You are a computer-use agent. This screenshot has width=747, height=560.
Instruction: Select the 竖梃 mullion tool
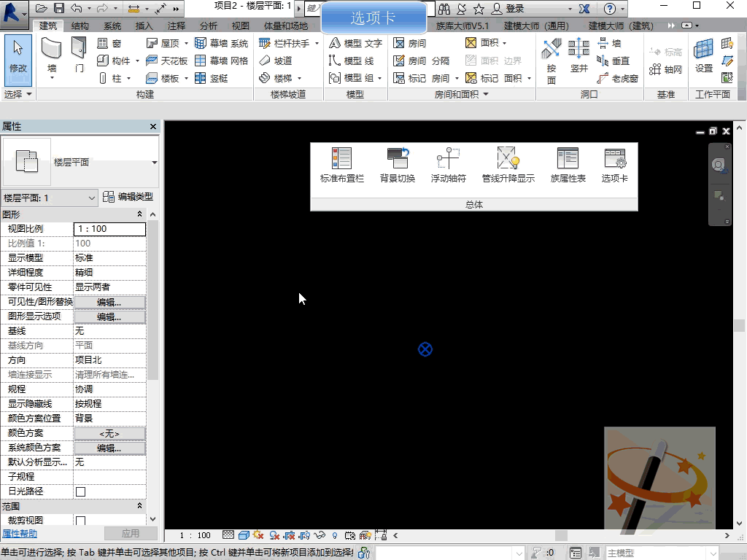tap(212, 78)
